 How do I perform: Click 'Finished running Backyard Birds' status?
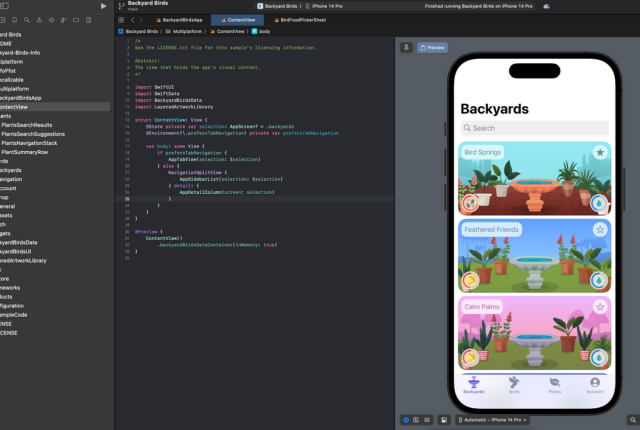478,6
